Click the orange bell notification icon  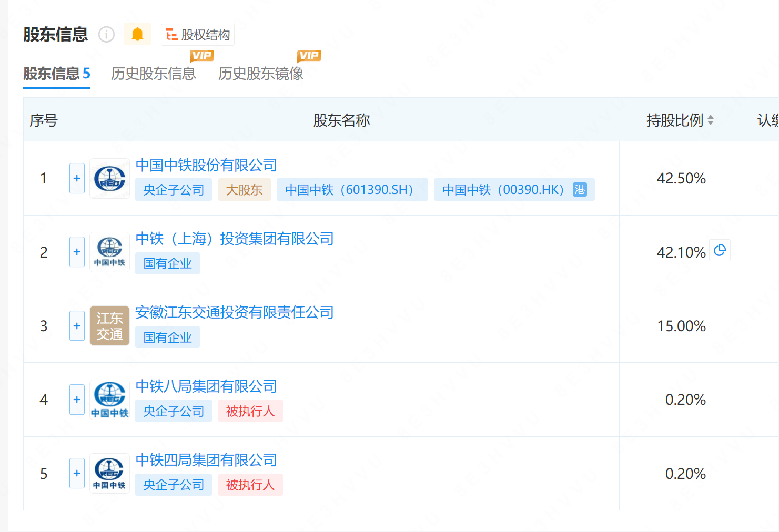[137, 34]
